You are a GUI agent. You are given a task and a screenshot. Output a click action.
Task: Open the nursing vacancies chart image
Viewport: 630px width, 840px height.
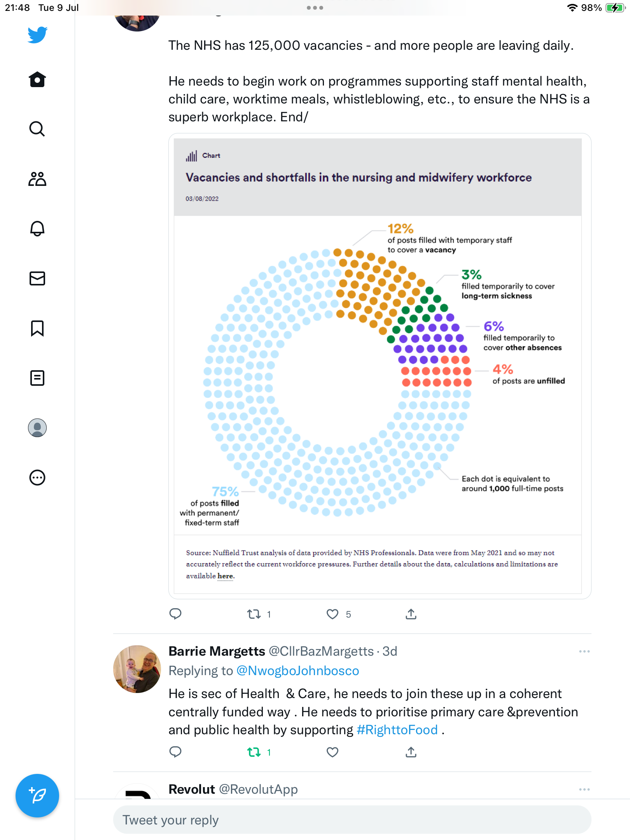(378, 366)
